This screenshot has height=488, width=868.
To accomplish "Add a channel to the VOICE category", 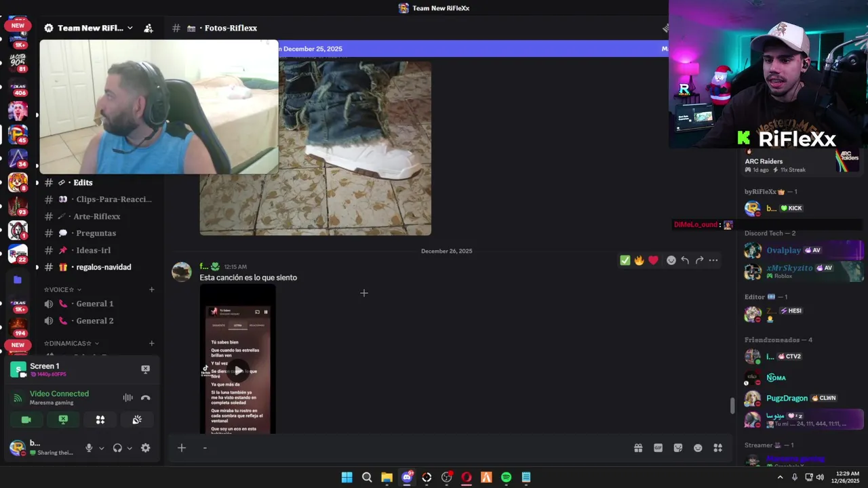I will click(x=151, y=289).
